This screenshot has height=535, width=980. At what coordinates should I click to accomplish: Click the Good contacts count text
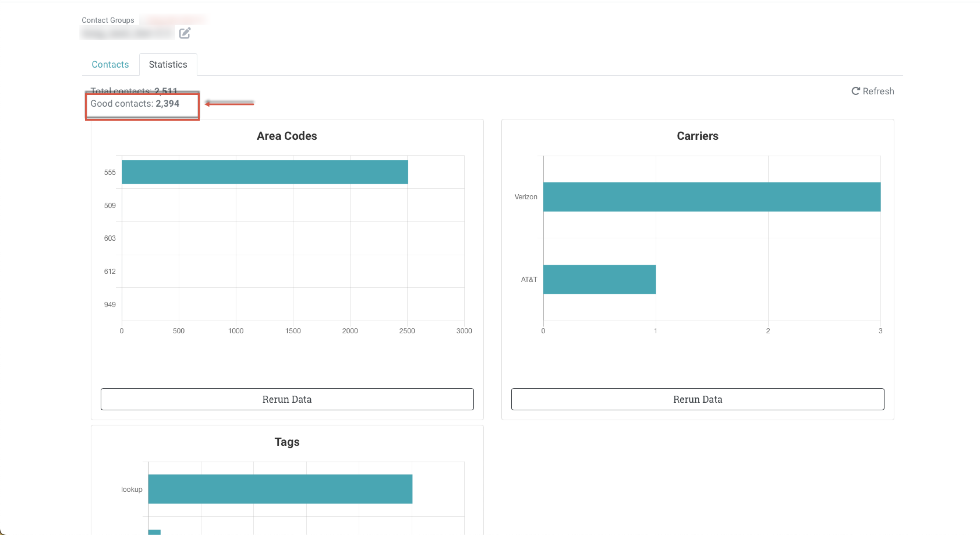coord(135,103)
